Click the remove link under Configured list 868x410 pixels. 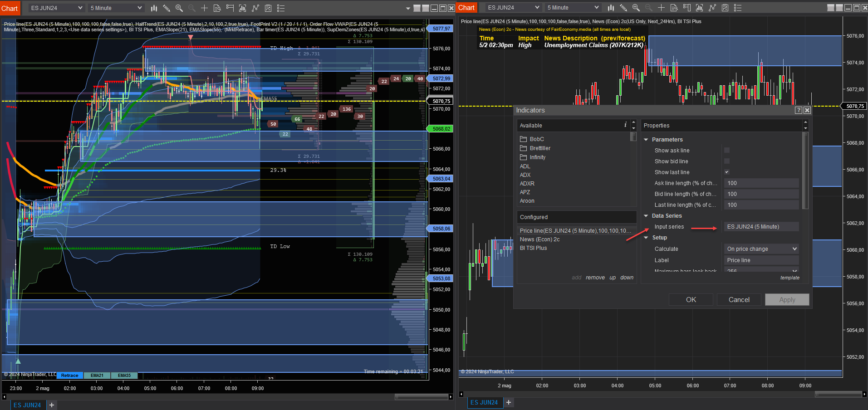coord(595,278)
